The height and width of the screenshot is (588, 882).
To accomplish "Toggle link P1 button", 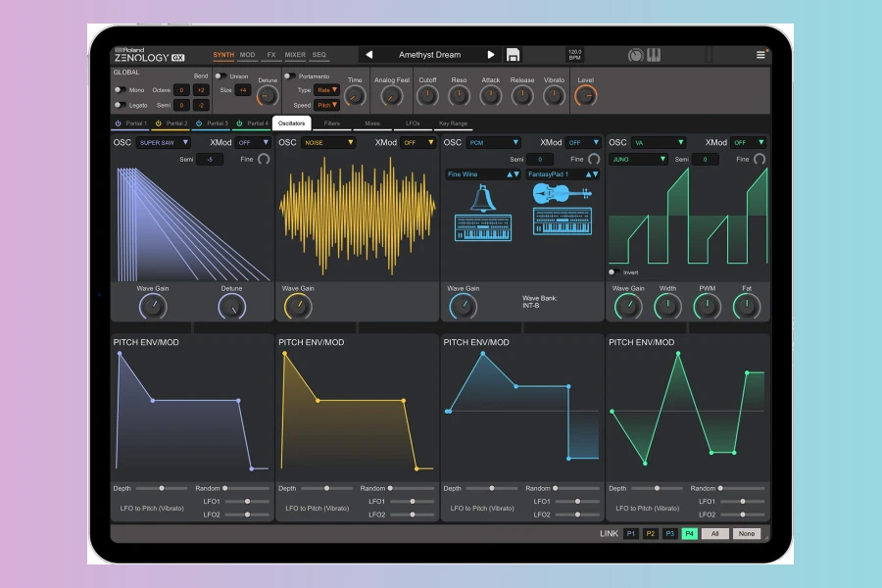I will [631, 533].
